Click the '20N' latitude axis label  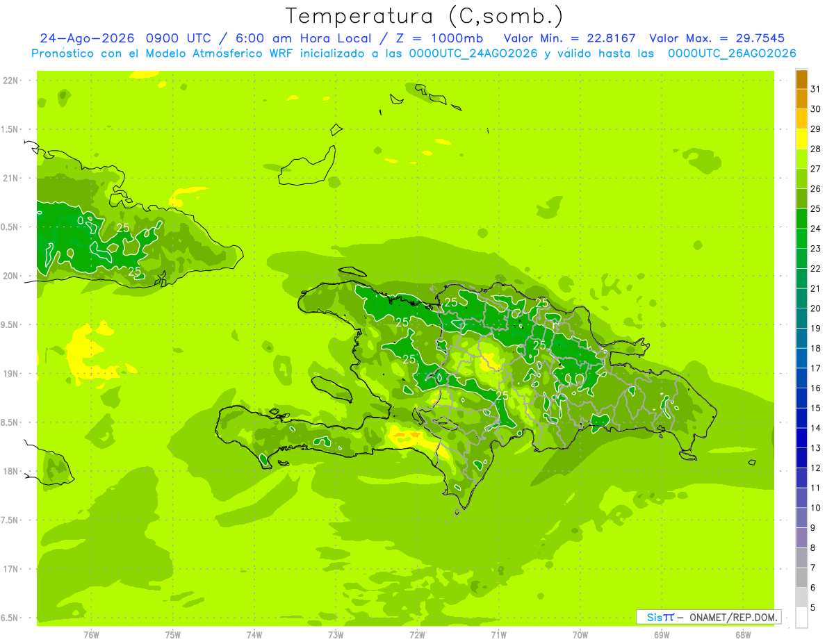point(12,276)
